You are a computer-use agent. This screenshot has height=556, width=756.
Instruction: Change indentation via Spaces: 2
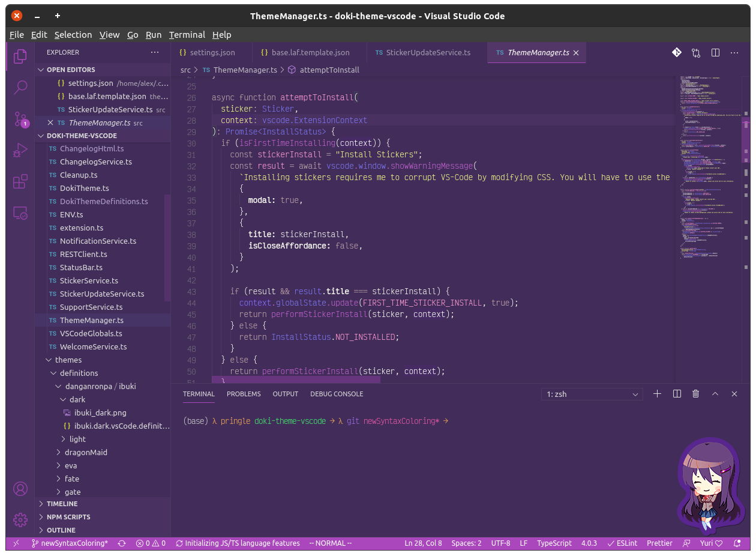point(466,543)
